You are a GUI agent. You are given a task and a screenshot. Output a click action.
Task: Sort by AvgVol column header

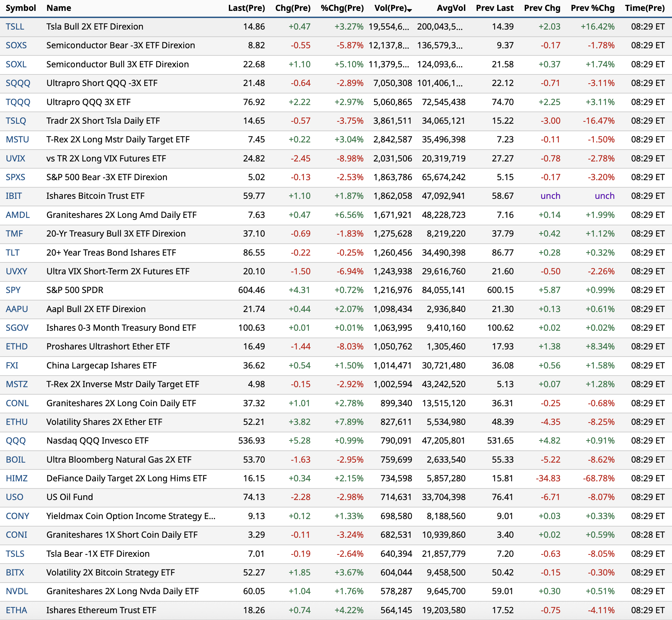[451, 8]
